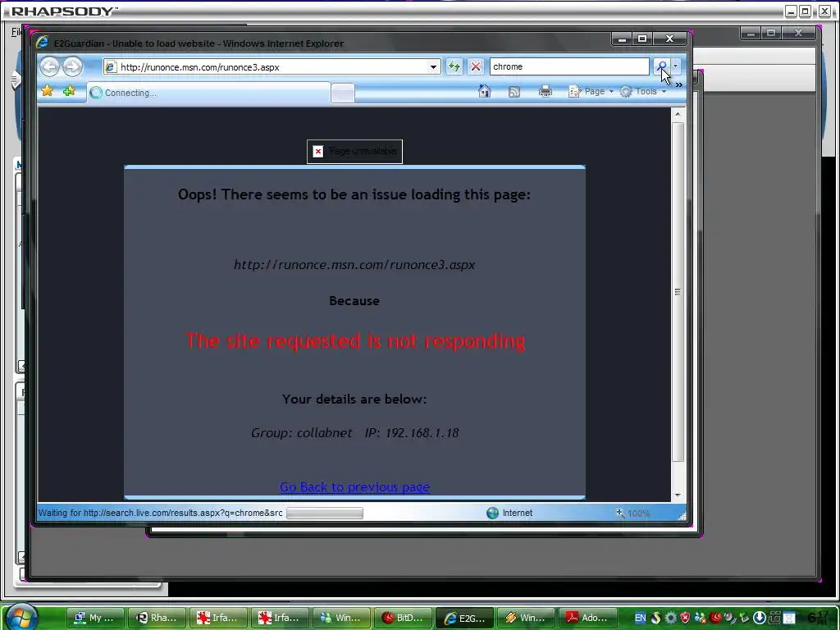Switch to the E2G... Internet Explorer taskbar button
Image resolution: width=840 pixels, height=630 pixels.
click(x=465, y=618)
